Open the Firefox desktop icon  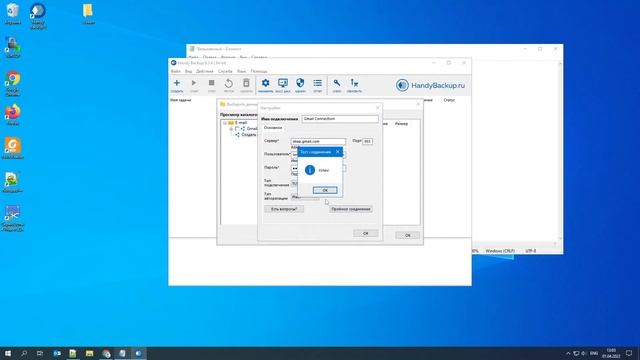[13, 115]
